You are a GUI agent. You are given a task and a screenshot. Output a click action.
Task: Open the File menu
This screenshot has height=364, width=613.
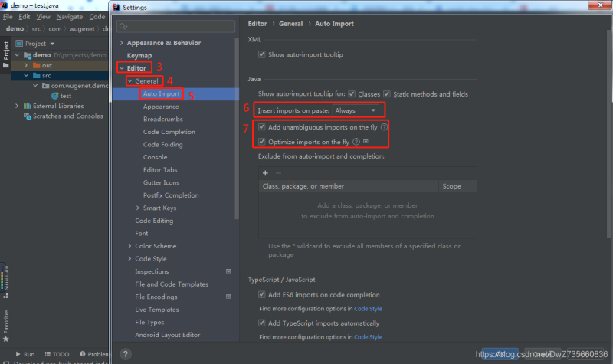pos(8,16)
